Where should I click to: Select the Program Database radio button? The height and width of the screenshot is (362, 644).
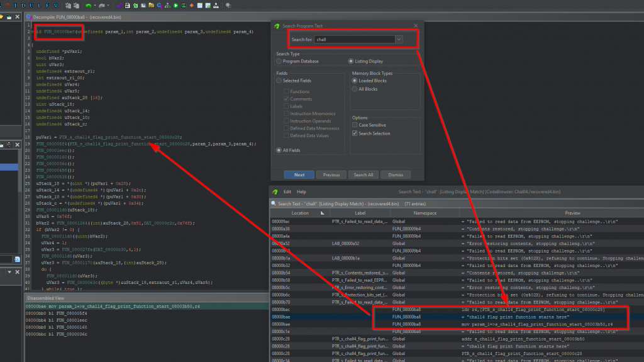279,61
